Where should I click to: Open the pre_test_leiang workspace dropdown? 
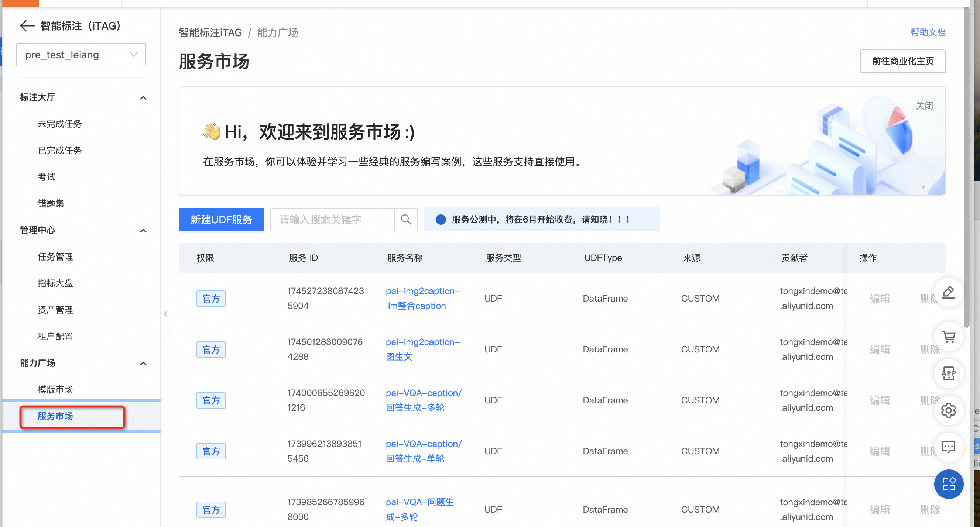[x=81, y=55]
